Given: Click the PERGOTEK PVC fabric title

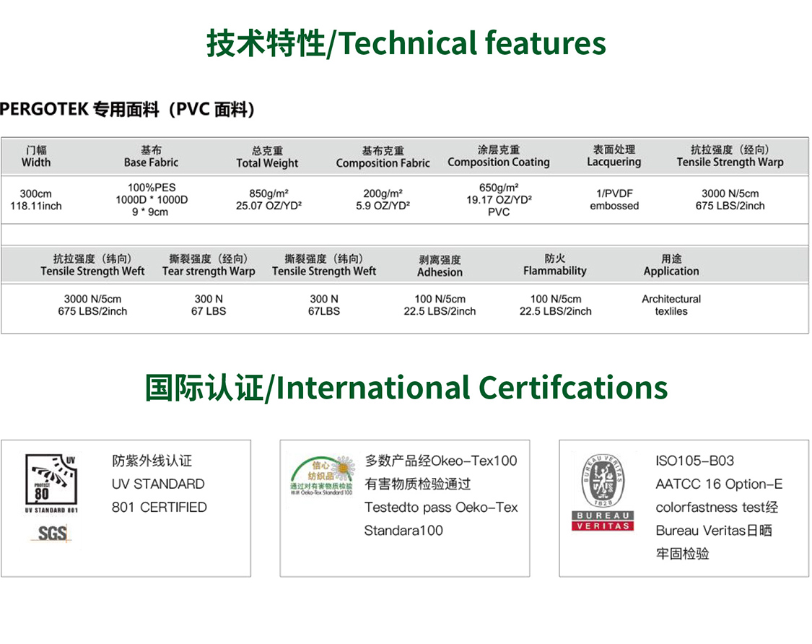Looking at the screenshot, I should [127, 110].
